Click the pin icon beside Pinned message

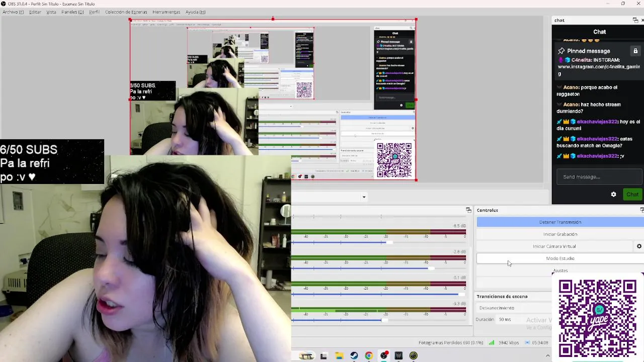point(561,51)
